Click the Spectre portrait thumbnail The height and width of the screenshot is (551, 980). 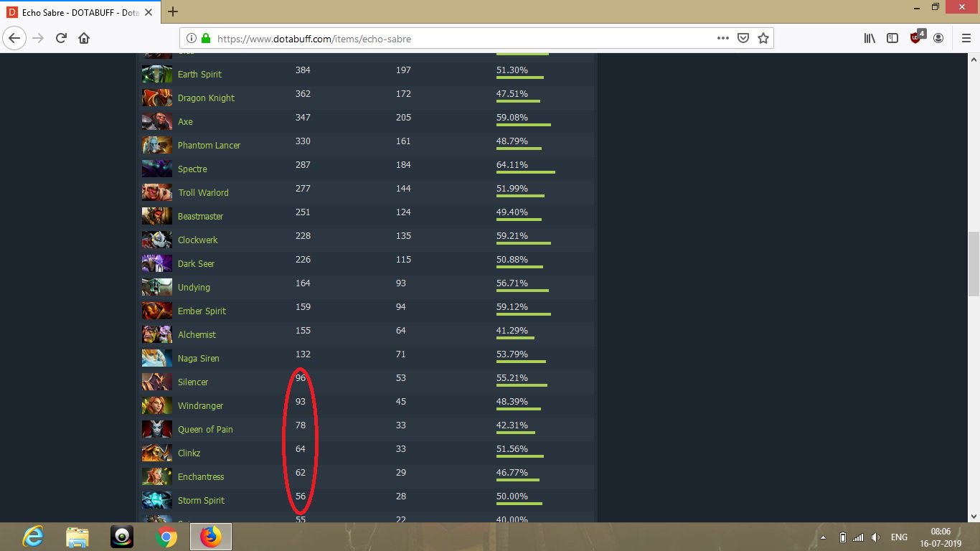(156, 169)
